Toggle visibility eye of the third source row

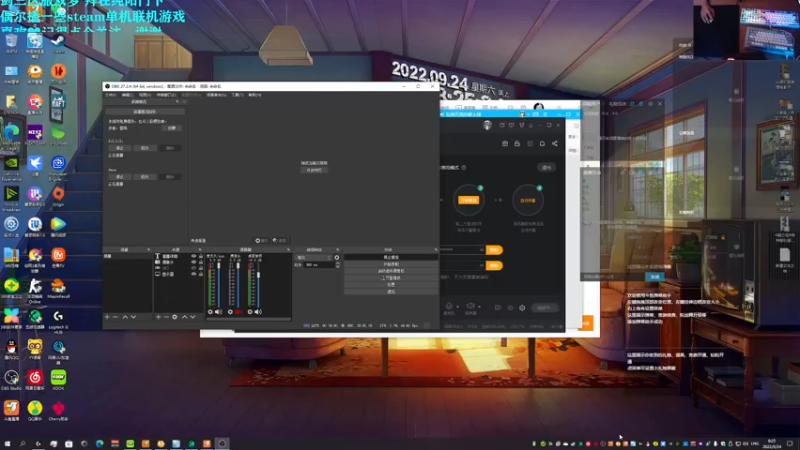click(x=194, y=267)
